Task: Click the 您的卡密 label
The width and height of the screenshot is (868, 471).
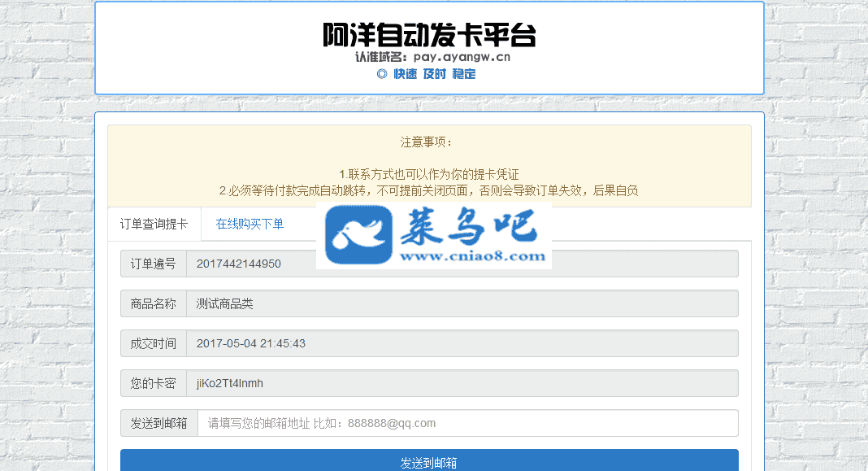Action: tap(154, 383)
